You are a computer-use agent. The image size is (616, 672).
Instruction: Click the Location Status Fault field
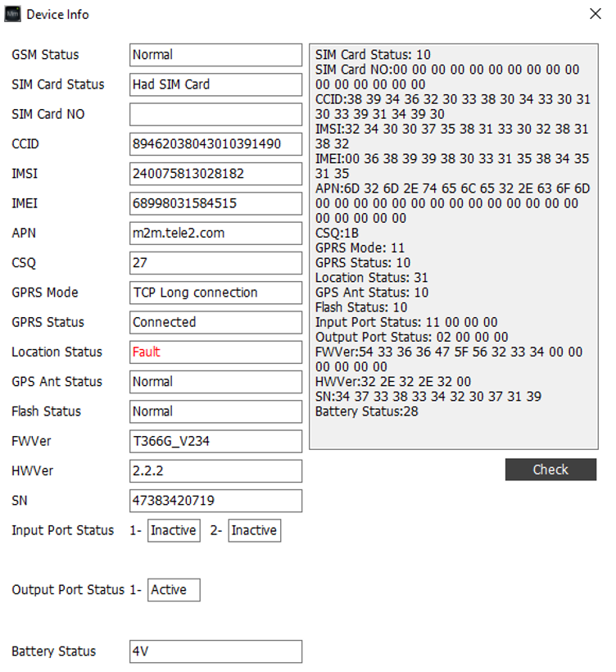[x=216, y=352]
